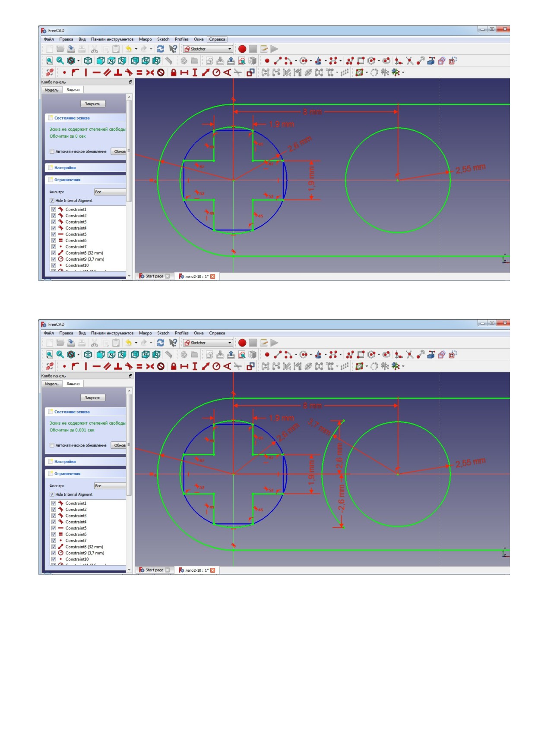Select the circle tool in upper FreeCAD window
Image resolution: width=535 pixels, height=756 pixels.
point(304,61)
